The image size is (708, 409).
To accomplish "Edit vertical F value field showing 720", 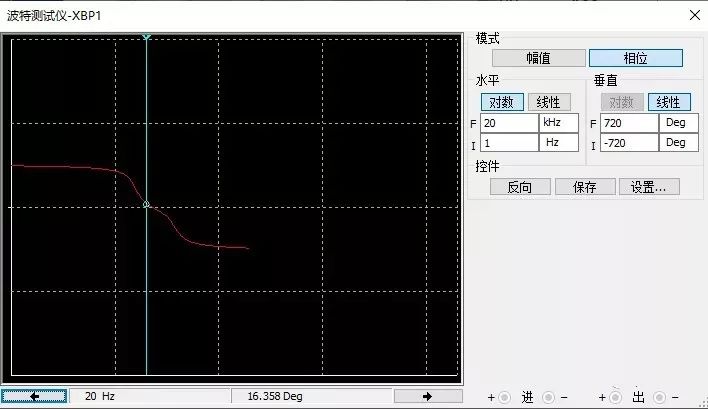I will pyautogui.click(x=629, y=123).
